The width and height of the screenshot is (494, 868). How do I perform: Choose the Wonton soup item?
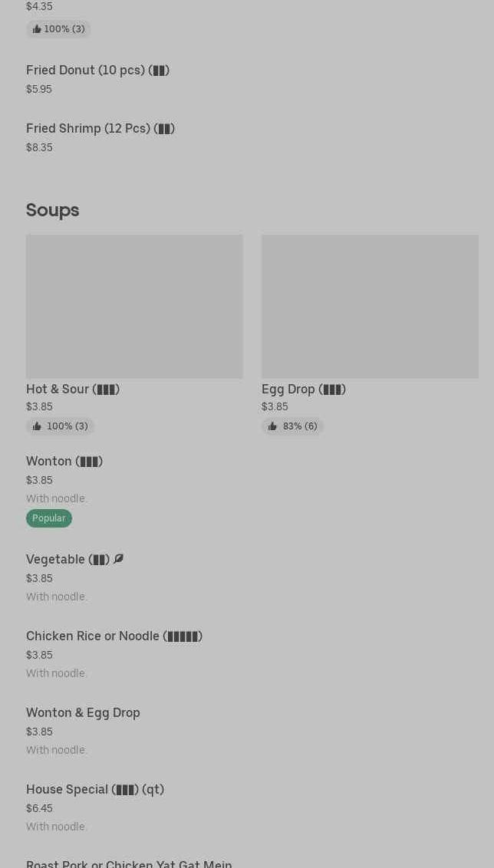pos(64,462)
